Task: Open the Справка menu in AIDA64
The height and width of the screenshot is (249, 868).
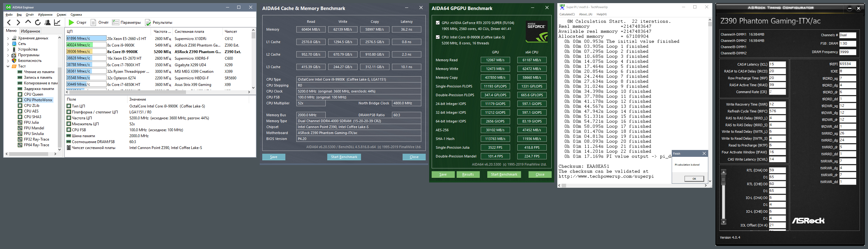Action: tap(76, 15)
